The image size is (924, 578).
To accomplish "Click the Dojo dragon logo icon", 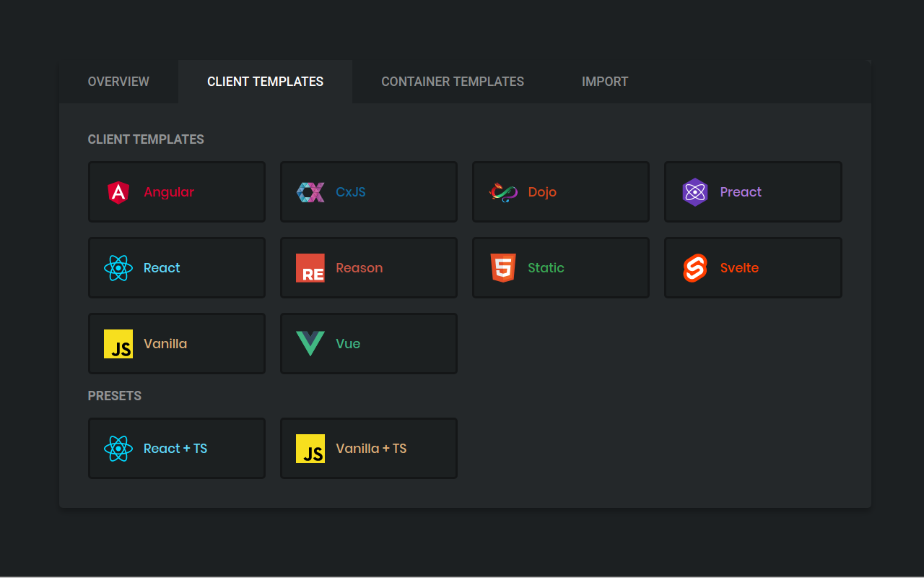I will point(502,192).
